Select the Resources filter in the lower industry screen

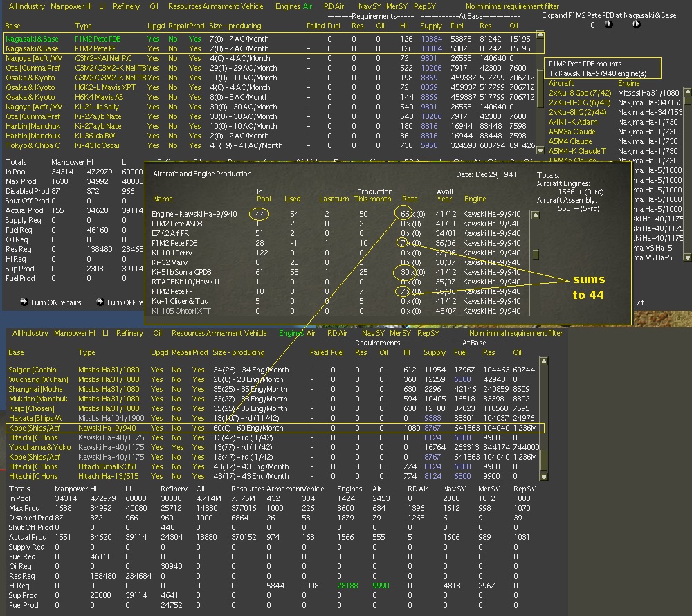pyautogui.click(x=188, y=333)
